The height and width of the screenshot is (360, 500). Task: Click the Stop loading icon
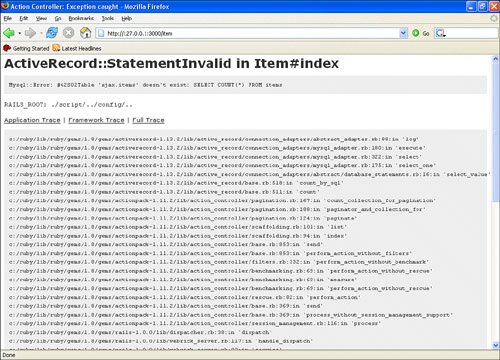click(69, 33)
